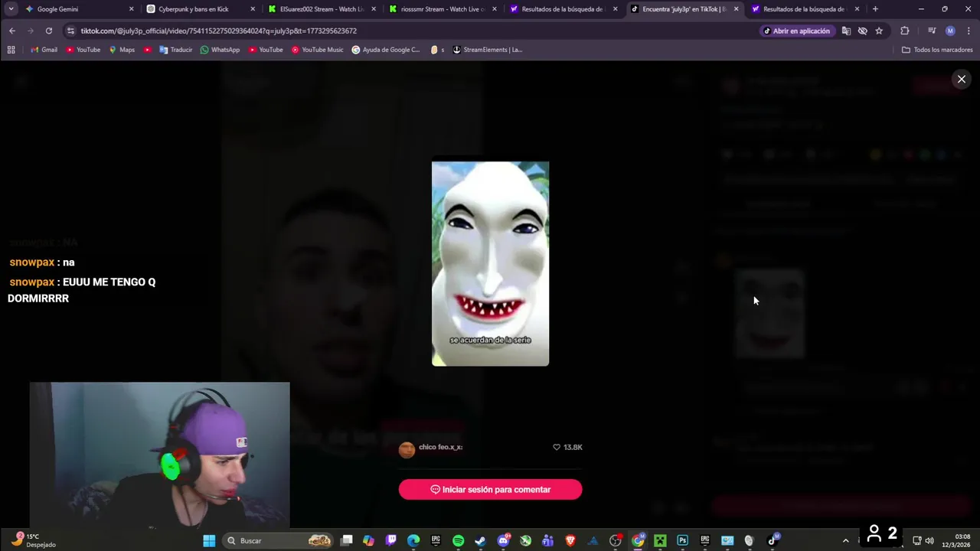This screenshot has width=980, height=551.
Task: Switch to Google Chrome in the taskbar
Action: coord(638,540)
